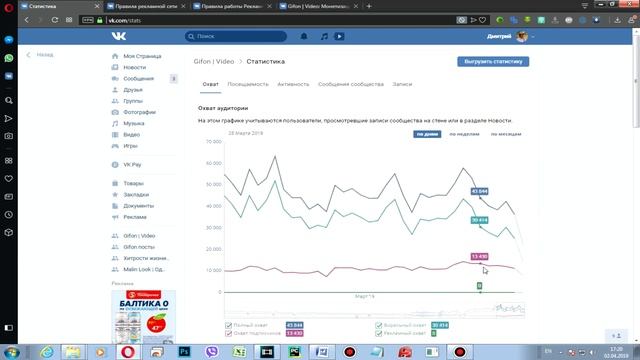Click the 43 844 data point marker
Image resolution: width=640 pixels, height=360 pixels.
pos(480,198)
